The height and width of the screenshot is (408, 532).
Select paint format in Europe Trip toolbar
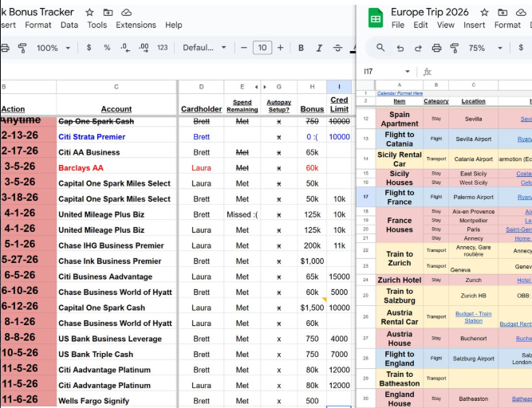[455, 48]
